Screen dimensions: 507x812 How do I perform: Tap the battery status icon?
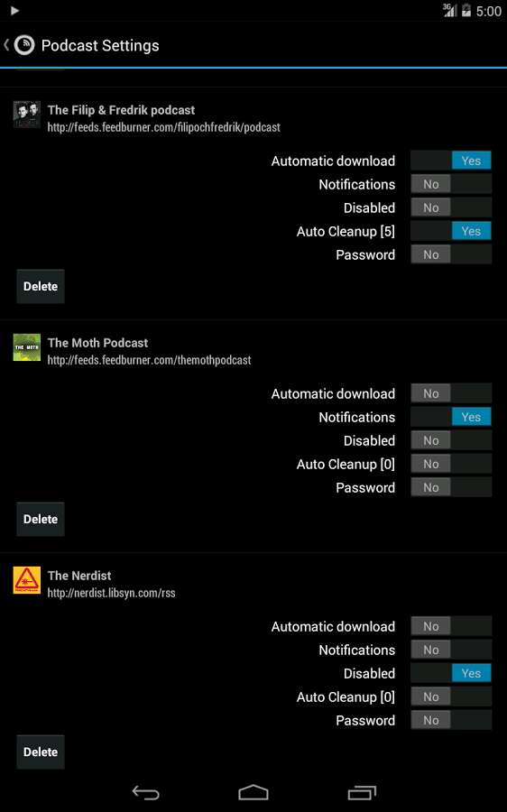click(x=466, y=10)
